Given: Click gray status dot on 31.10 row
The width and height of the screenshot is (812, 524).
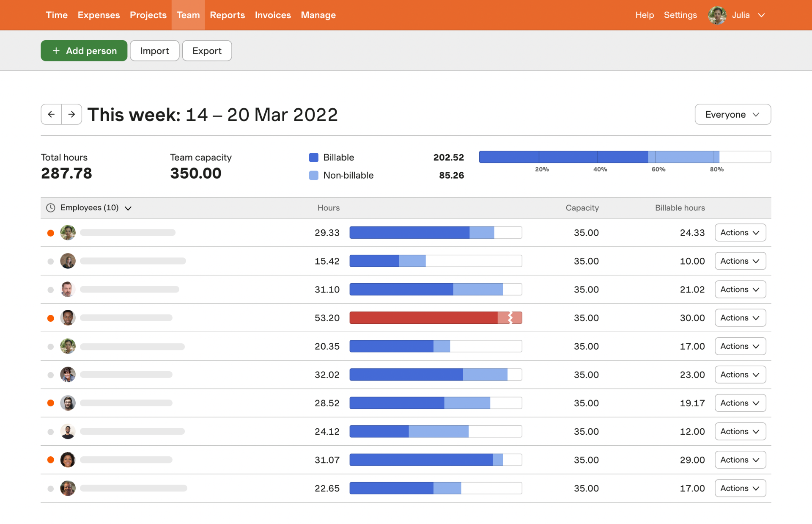Looking at the screenshot, I should point(51,290).
